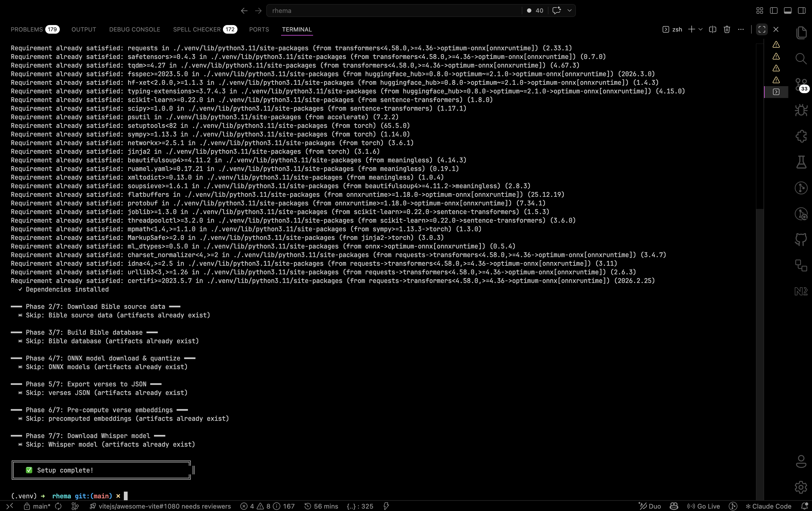
Task: Open the Run and Debug bug icon
Action: click(801, 110)
